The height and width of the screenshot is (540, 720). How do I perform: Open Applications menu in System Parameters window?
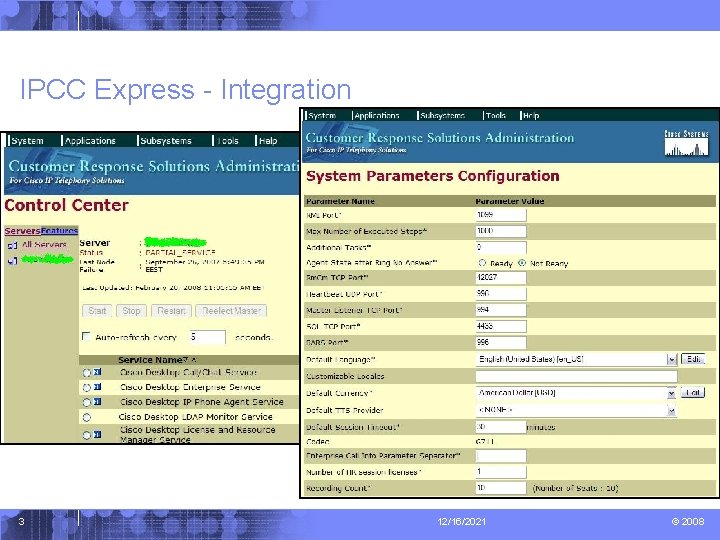[x=377, y=115]
